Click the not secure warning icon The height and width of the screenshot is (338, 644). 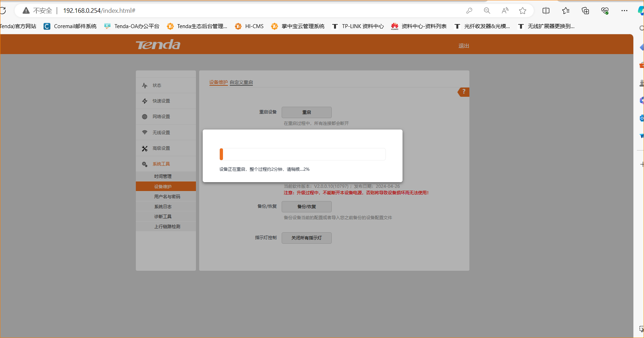click(26, 11)
